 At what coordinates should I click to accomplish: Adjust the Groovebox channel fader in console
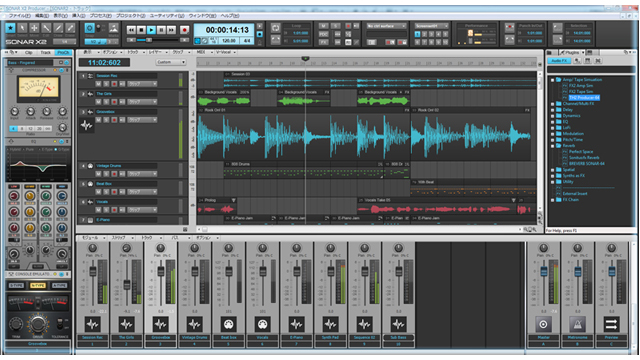(161, 271)
